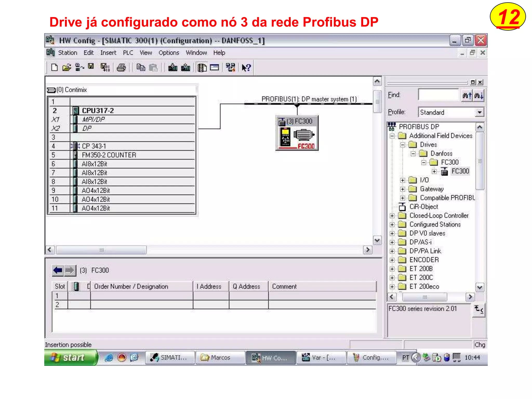Screen dimensions: 532x399
Task: Open the Insert menu
Action: coord(108,53)
